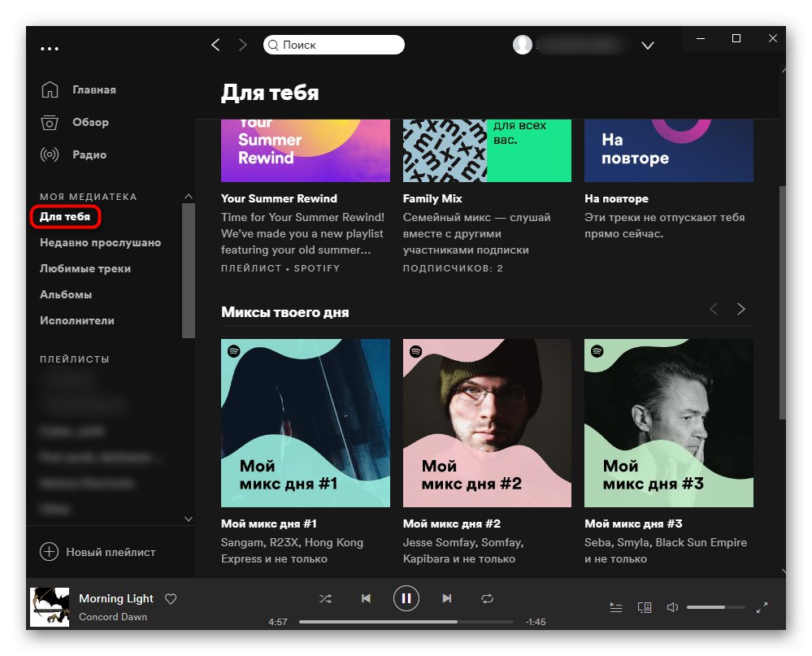Open Любимые треки
Viewport: 812px width, 656px height.
[85, 269]
